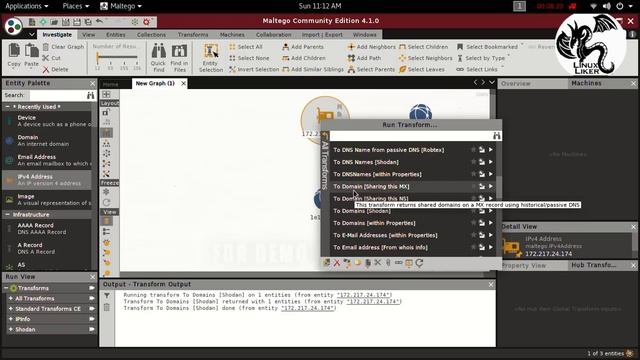Image resolution: width=640 pixels, height=360 pixels.
Task: Collapse the Transforms tree in Run View
Action: pos(6,288)
